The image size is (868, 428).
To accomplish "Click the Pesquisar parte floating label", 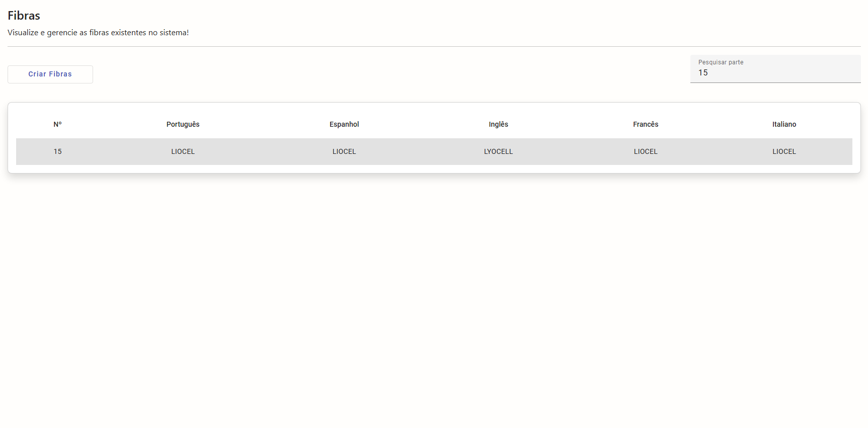I will (x=721, y=62).
